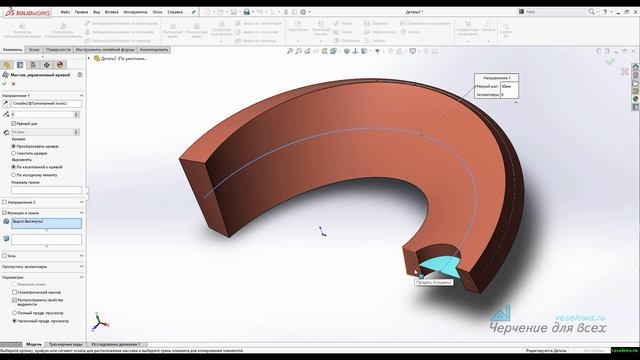The width and height of the screenshot is (640, 360).
Task: Select Частичный предв. просмотр radio button
Action: 14,321
